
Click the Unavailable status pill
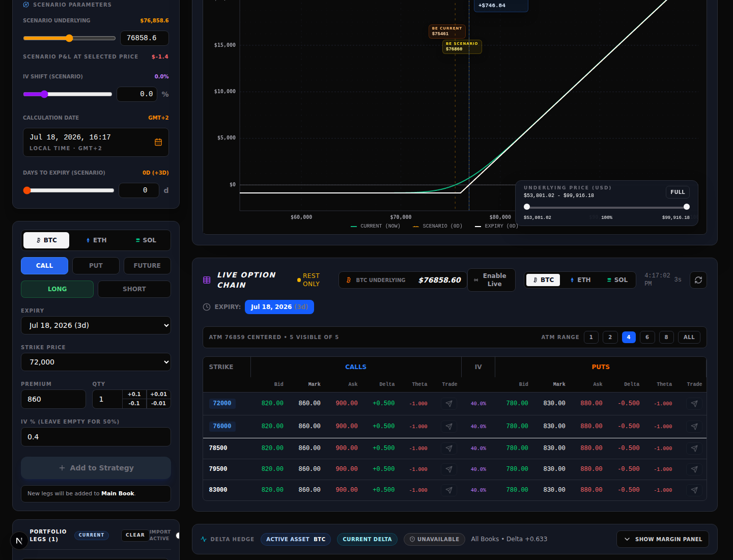point(434,539)
